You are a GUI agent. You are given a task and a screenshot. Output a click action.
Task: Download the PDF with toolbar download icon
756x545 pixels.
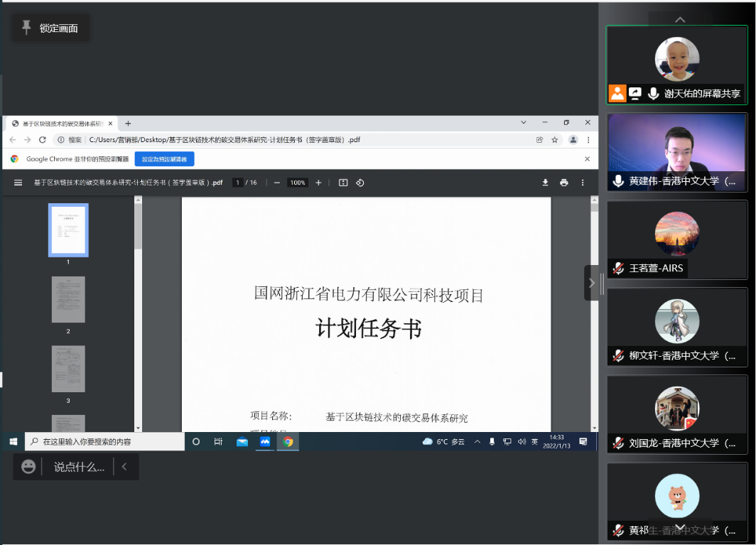(545, 183)
